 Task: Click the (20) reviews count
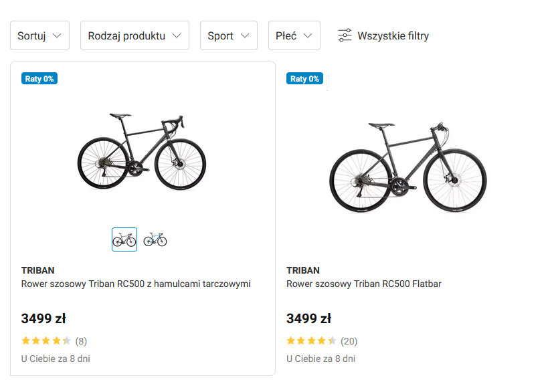(x=349, y=340)
